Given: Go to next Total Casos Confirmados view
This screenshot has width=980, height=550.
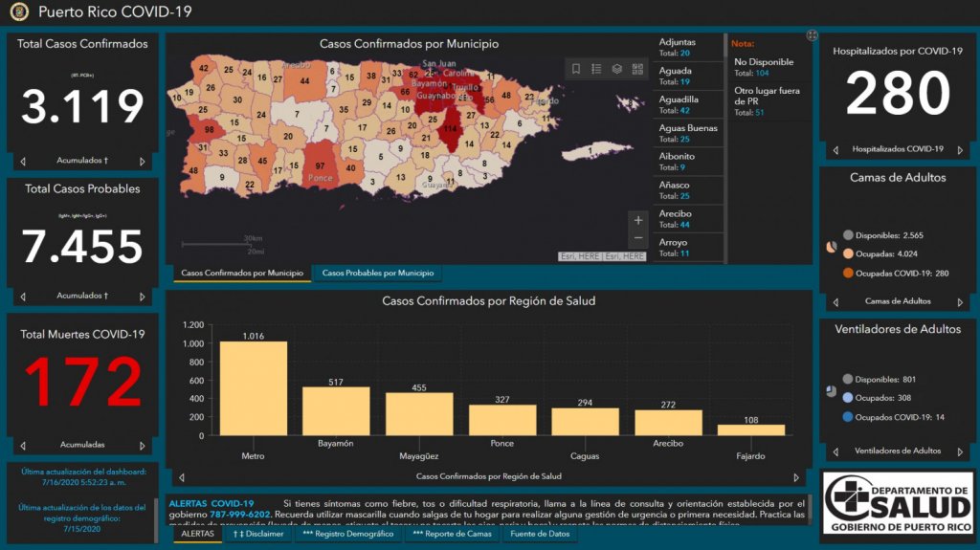Looking at the screenshot, I should click(x=143, y=162).
